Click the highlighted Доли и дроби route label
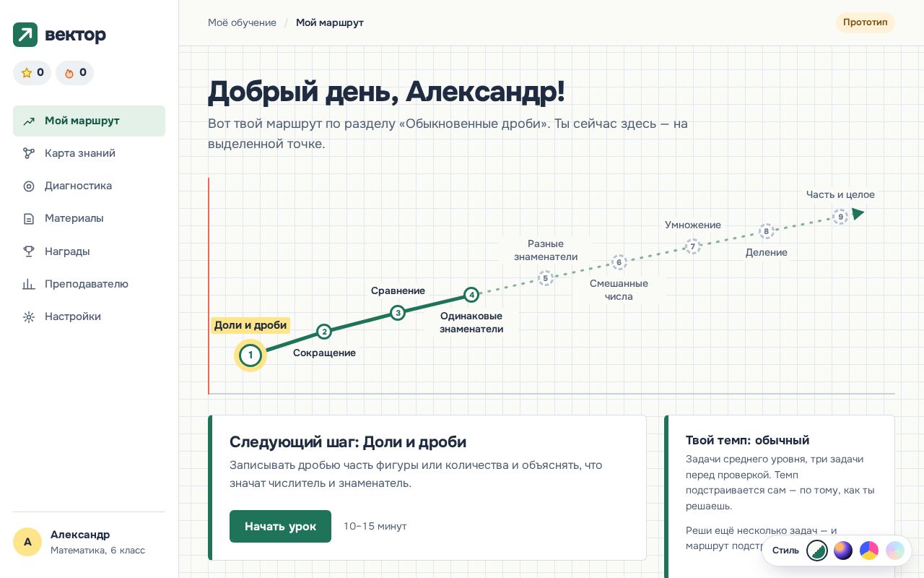The image size is (924, 578). point(250,325)
